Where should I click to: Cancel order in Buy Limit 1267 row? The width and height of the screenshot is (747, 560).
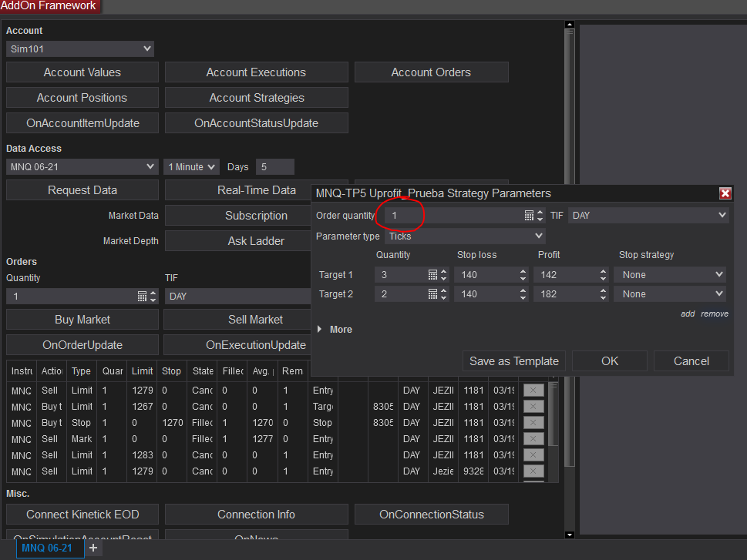click(x=533, y=407)
